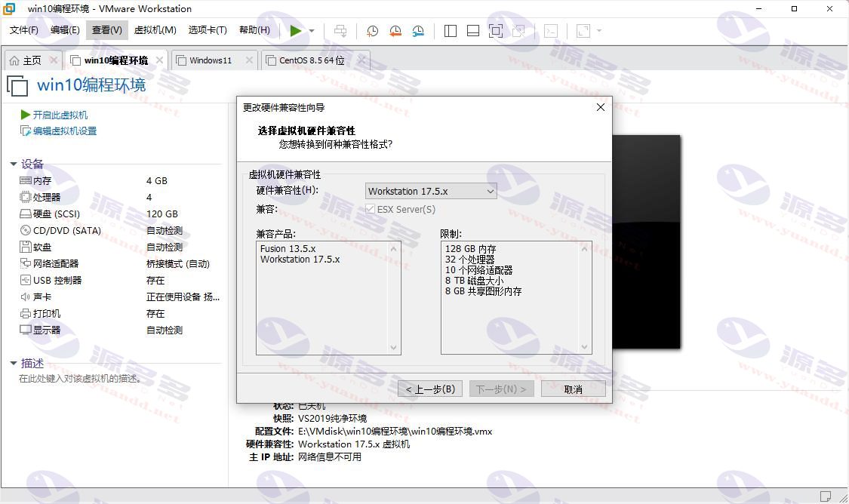The height and width of the screenshot is (504, 849).
Task: Close the CentOS 8.5 64 位 tab
Action: pos(361,60)
